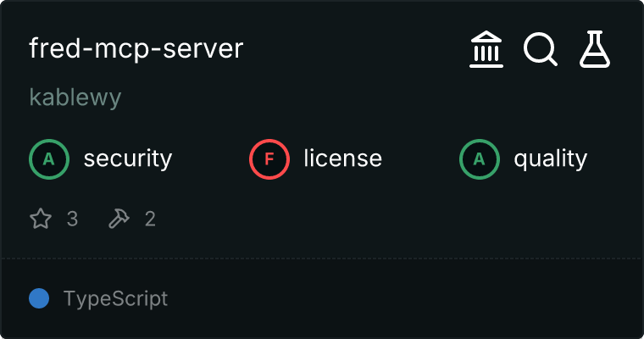
Task: Click the hammer tools icon
Action: (x=119, y=220)
